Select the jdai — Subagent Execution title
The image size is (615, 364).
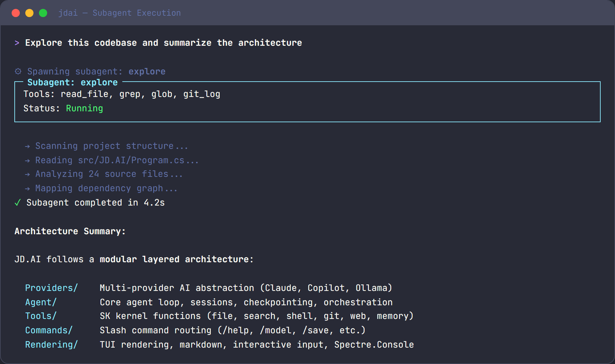coord(120,13)
